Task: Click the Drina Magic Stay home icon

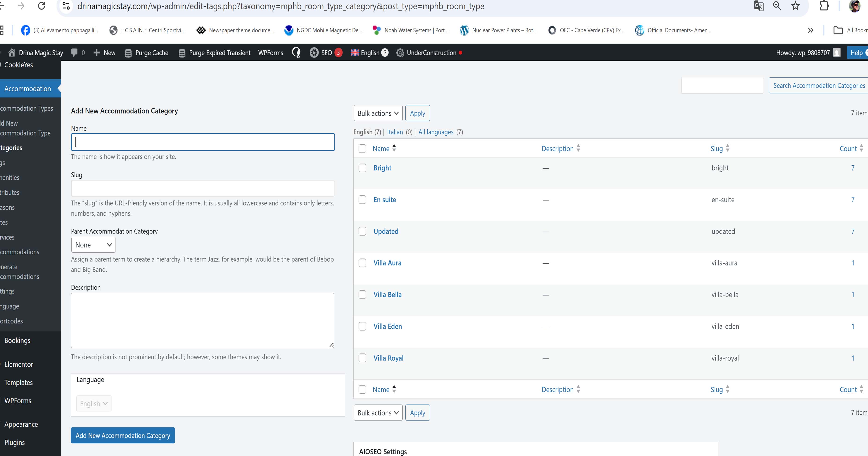Action: [x=12, y=52]
